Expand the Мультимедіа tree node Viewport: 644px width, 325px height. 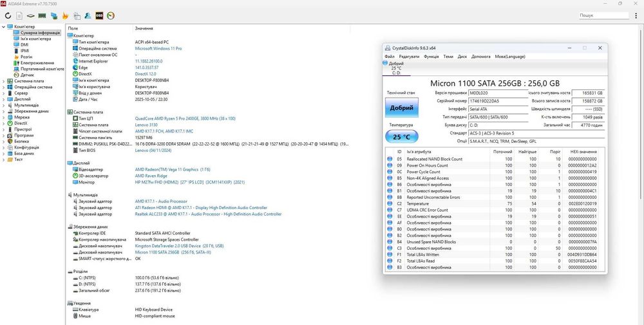(x=4, y=105)
